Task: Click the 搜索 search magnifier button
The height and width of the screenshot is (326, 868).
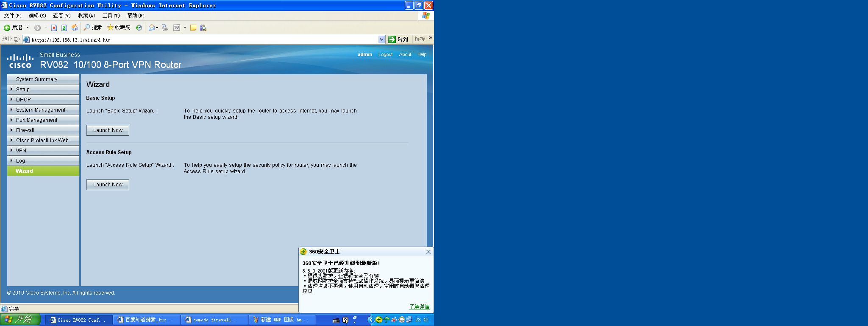Action: point(92,28)
